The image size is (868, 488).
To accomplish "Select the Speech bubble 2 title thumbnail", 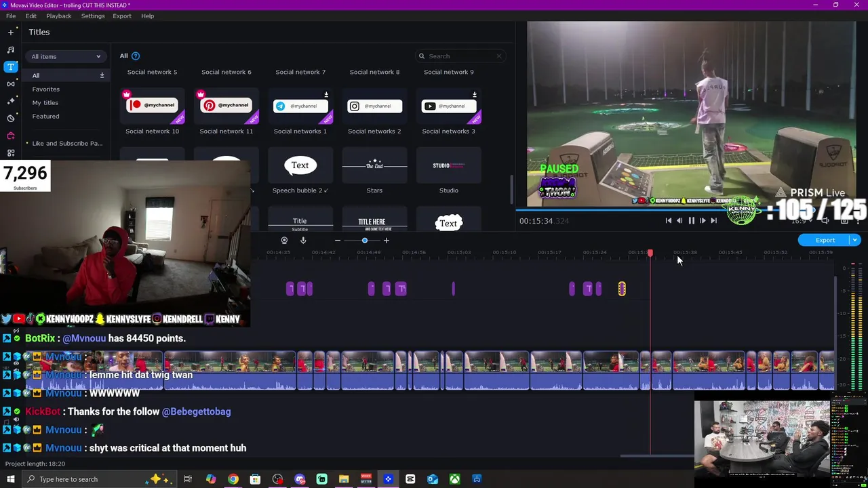I will (x=300, y=165).
